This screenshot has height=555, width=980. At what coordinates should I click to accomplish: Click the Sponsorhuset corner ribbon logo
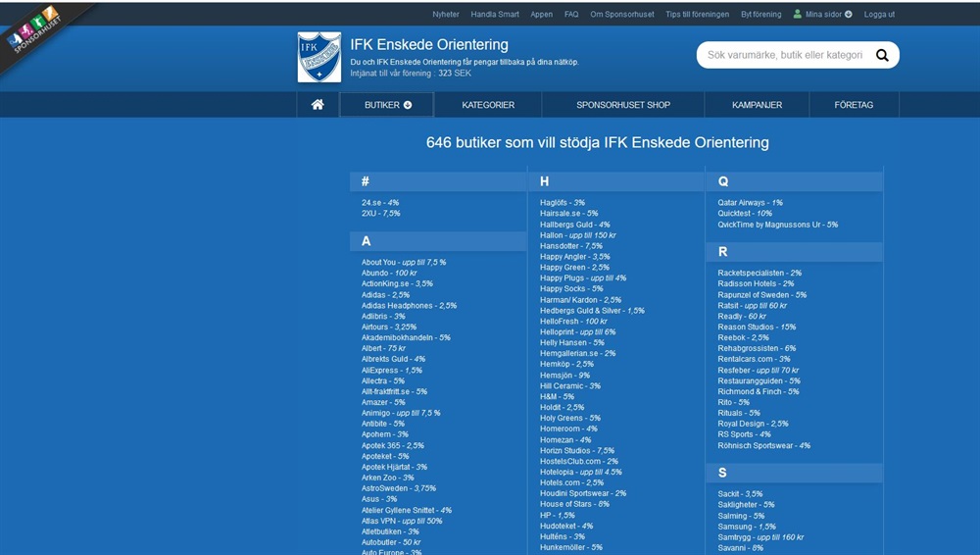pos(36,31)
